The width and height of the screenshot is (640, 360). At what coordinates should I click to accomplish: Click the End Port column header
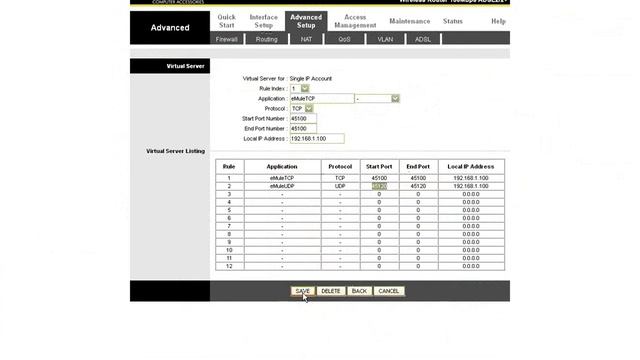pyautogui.click(x=418, y=167)
